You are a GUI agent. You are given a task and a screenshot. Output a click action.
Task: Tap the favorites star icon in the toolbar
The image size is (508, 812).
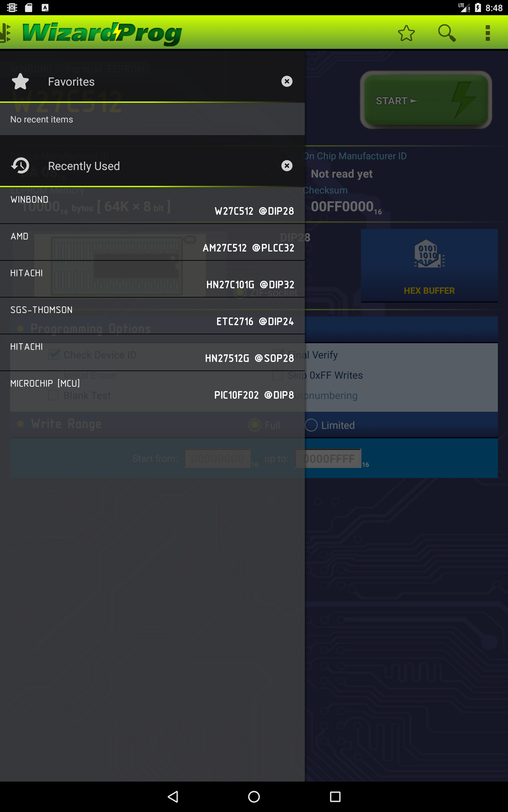[x=406, y=33]
